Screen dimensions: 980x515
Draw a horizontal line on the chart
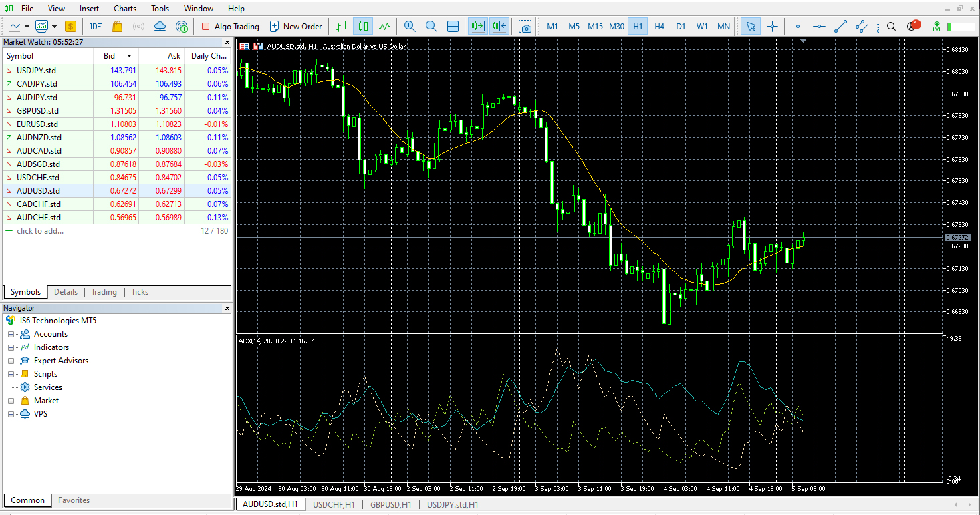pos(819,27)
